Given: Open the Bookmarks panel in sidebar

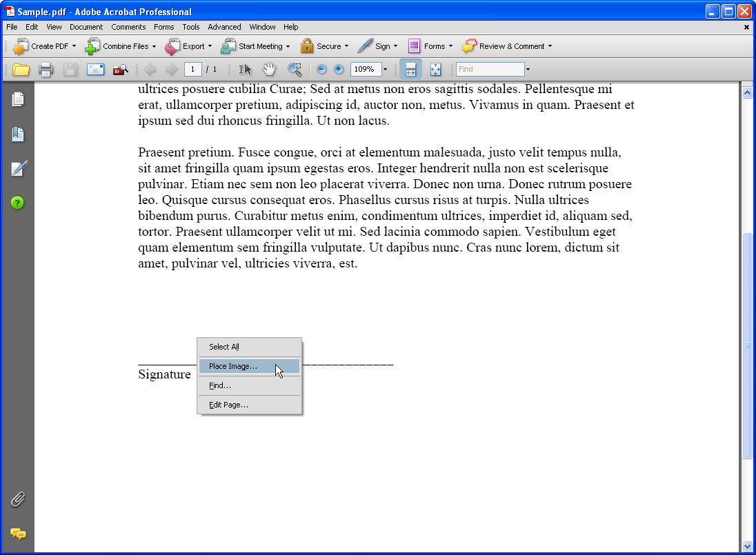Looking at the screenshot, I should tap(18, 134).
